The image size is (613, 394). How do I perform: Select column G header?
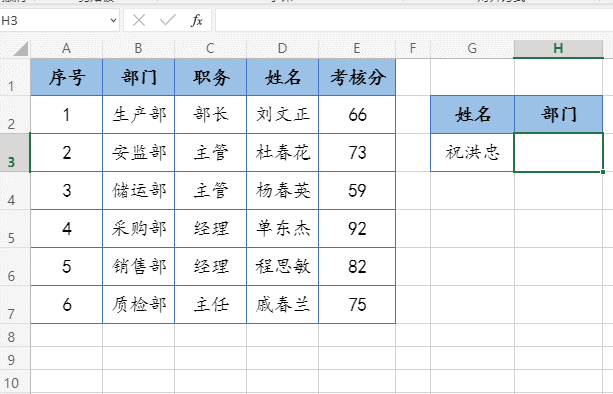(x=472, y=49)
